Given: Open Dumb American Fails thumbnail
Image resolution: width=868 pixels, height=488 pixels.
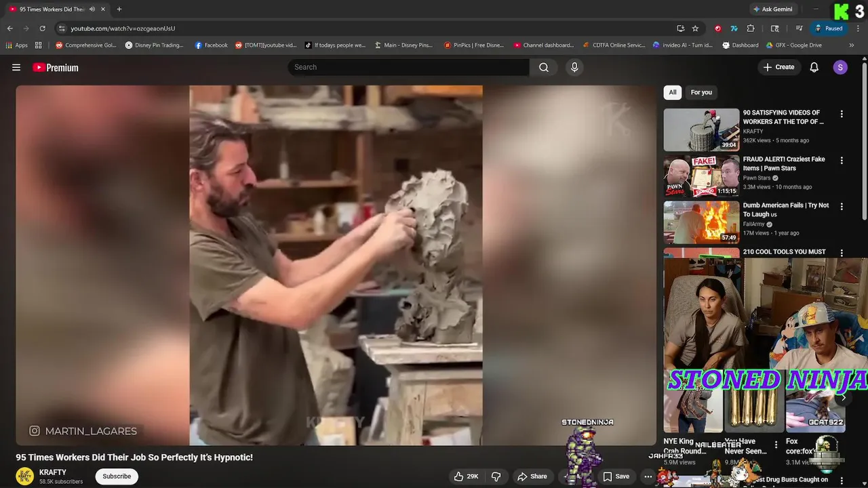Looking at the screenshot, I should click(701, 222).
